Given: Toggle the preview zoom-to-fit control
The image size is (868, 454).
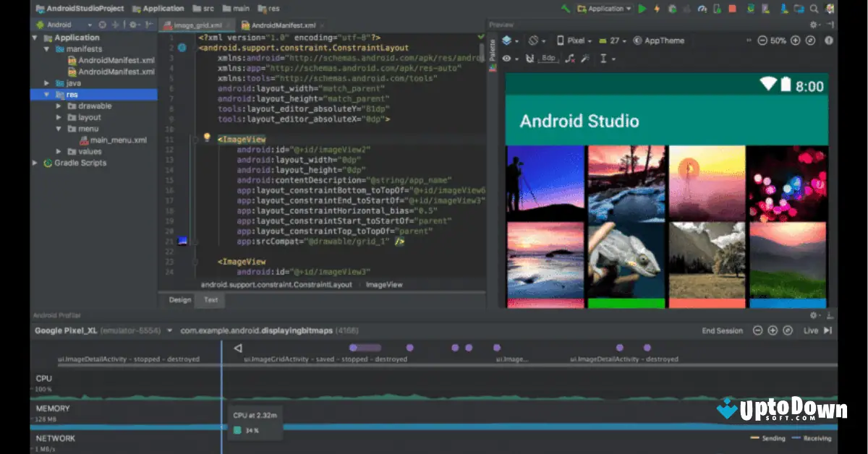Looking at the screenshot, I should (809, 40).
